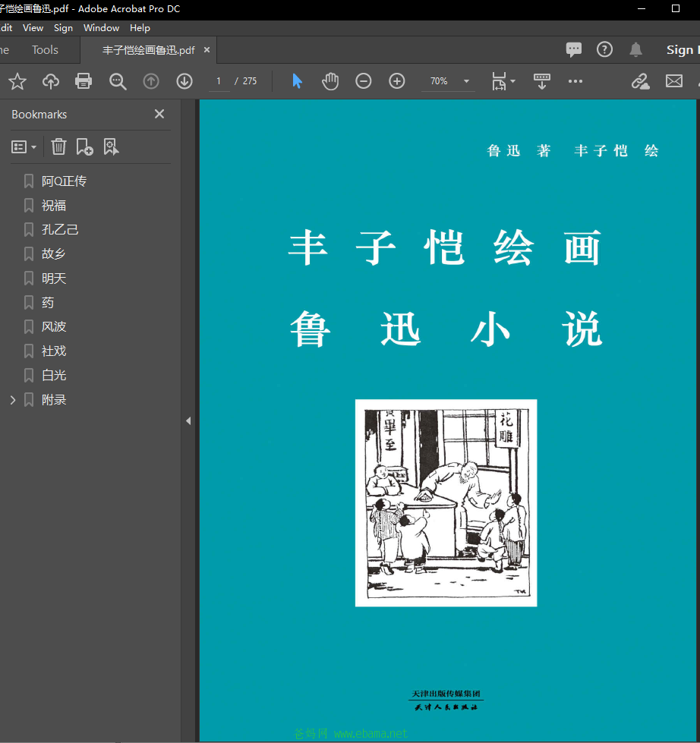Collapse the navigation pane arrow
Screen dimensions: 700x743
(x=188, y=420)
